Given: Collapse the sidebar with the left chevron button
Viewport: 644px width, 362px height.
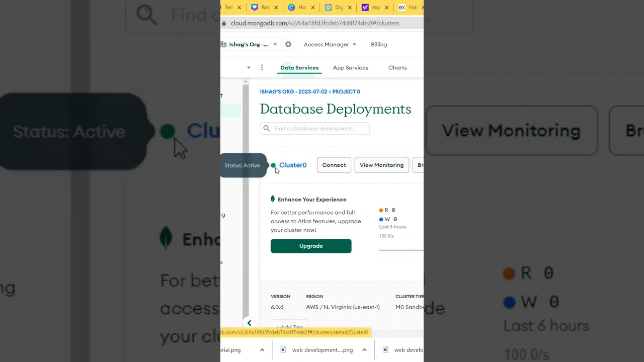Looking at the screenshot, I should tap(249, 323).
